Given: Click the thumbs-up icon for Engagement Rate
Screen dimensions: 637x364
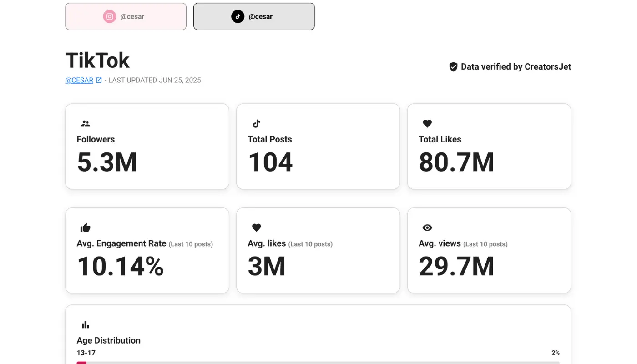Looking at the screenshot, I should coord(86,227).
